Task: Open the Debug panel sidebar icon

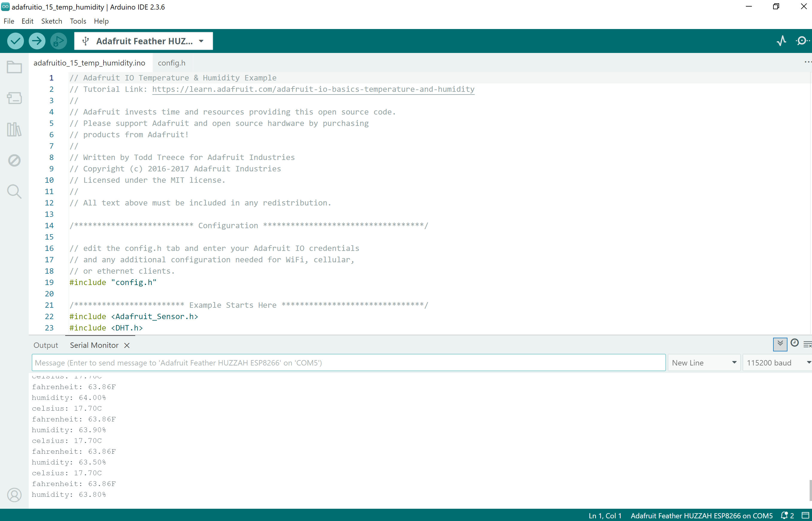Action: 14,160
